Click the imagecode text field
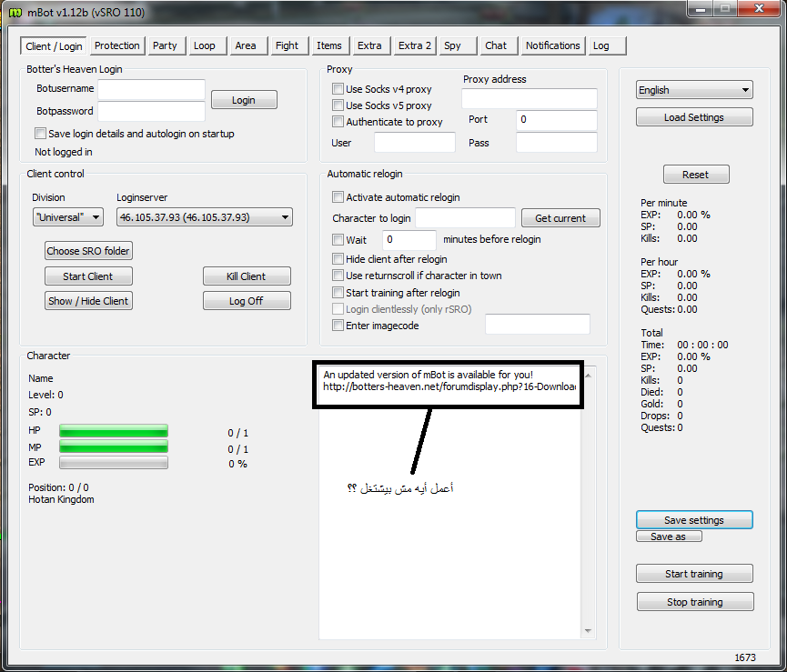 tap(537, 325)
